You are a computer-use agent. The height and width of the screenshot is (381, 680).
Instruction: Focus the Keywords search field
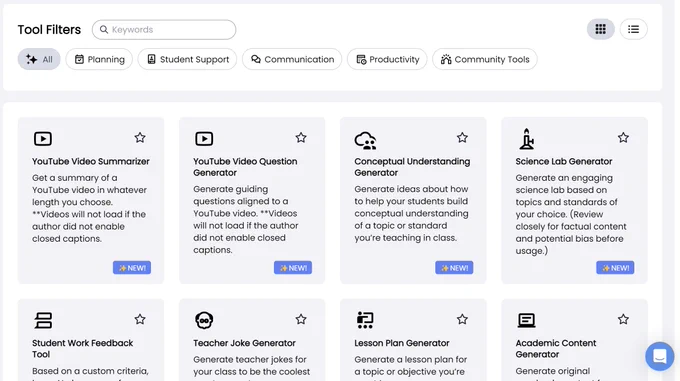[164, 29]
